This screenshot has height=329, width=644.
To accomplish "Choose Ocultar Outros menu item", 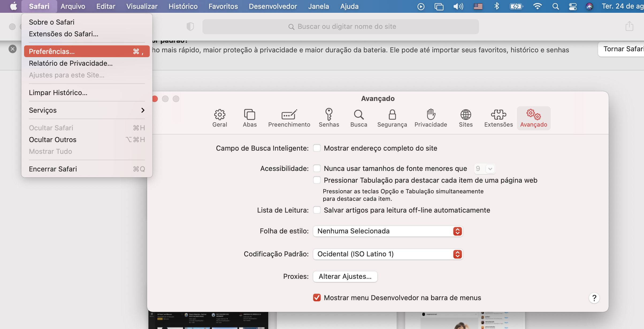I will point(87,140).
